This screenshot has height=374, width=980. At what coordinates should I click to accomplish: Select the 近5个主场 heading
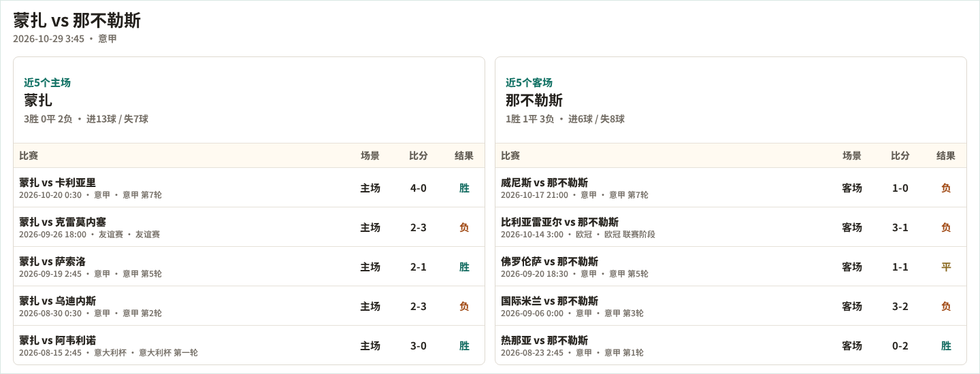pyautogui.click(x=47, y=82)
